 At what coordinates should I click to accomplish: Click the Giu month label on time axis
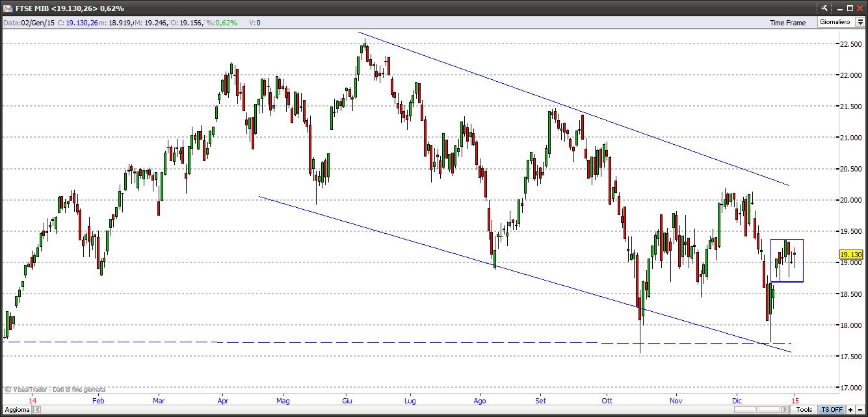coord(348,401)
